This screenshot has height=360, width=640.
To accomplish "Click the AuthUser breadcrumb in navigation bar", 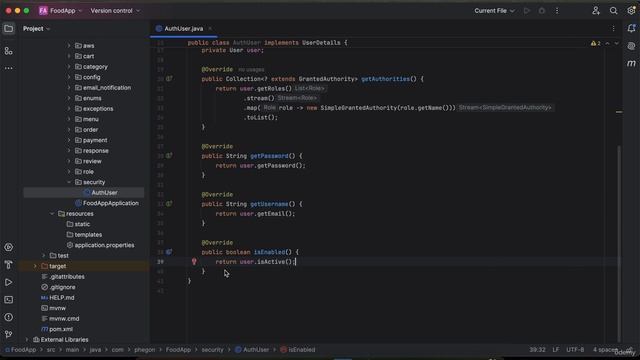I will (x=252, y=350).
